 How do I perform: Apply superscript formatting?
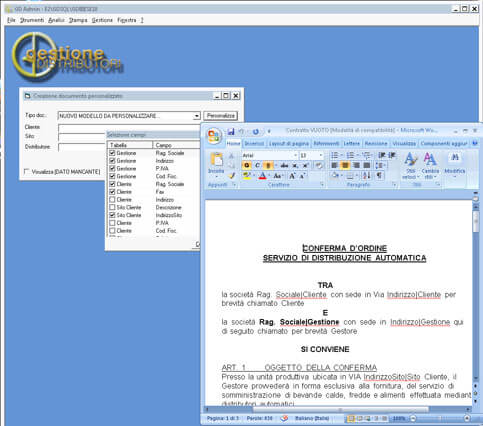[305, 165]
